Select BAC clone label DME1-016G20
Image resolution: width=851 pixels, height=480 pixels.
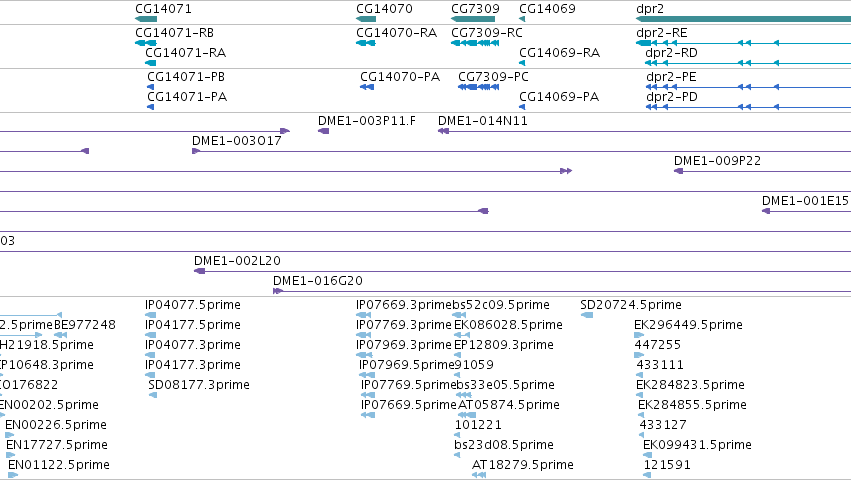[x=317, y=281]
